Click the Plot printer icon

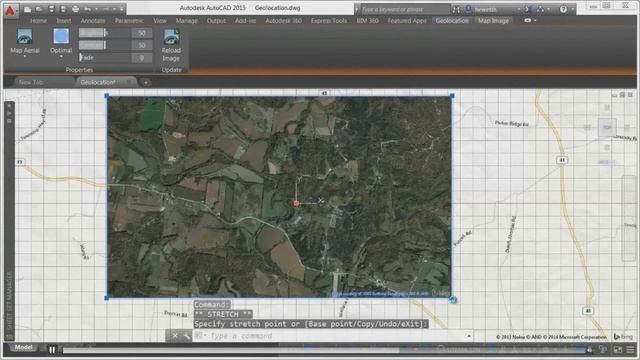click(76, 9)
